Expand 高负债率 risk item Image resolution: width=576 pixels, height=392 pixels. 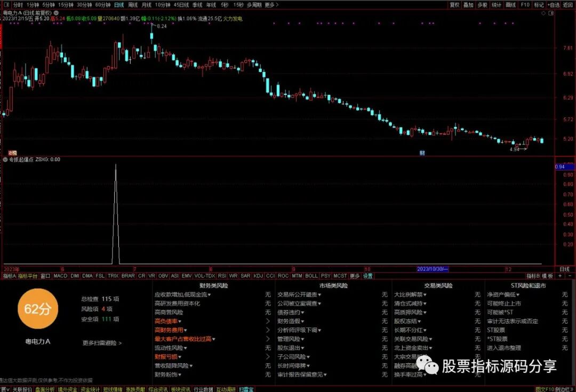(168, 321)
